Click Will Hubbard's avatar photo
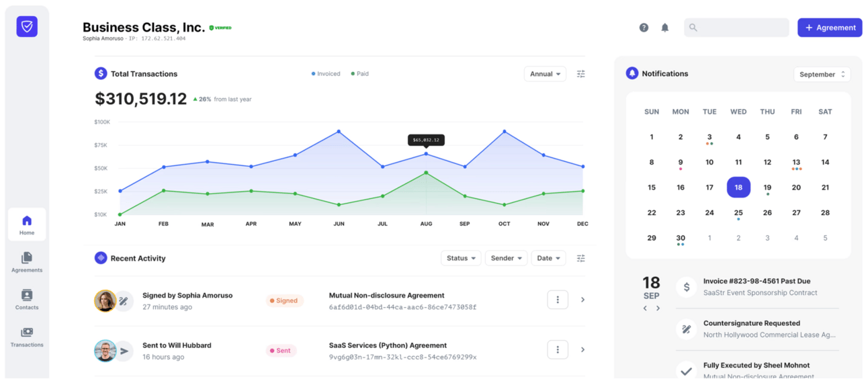The image size is (868, 379). point(105,351)
